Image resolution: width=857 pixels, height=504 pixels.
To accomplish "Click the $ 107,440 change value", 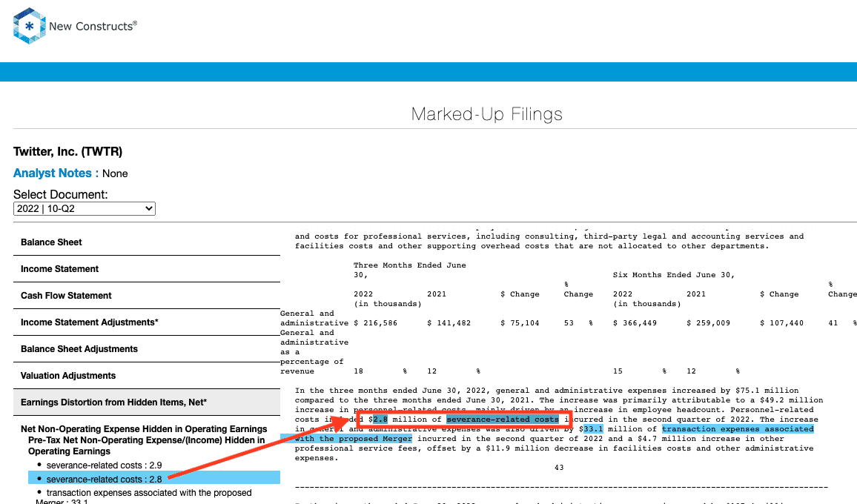I will (x=781, y=323).
